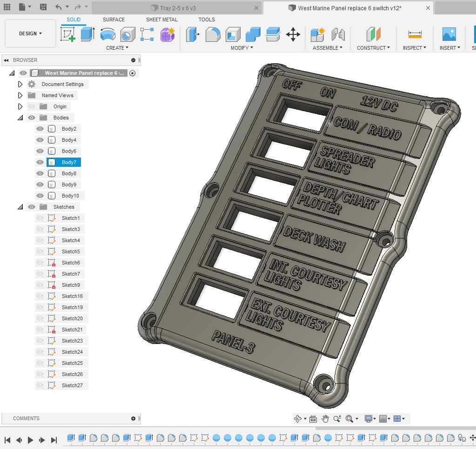Select the Press Pull tool
Screen dimensions: 476x449
[193, 34]
